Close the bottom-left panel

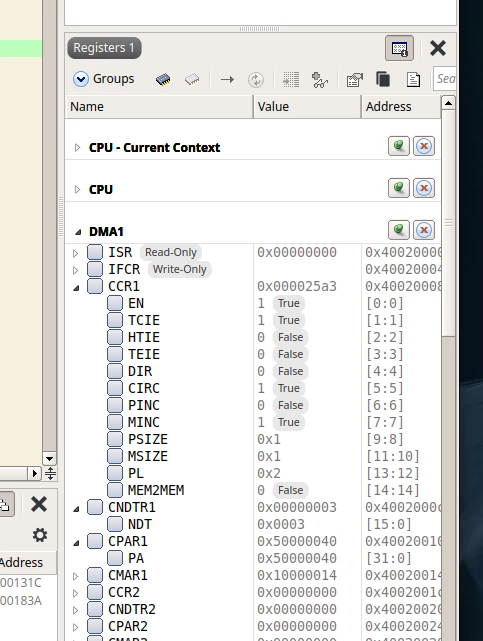click(39, 504)
